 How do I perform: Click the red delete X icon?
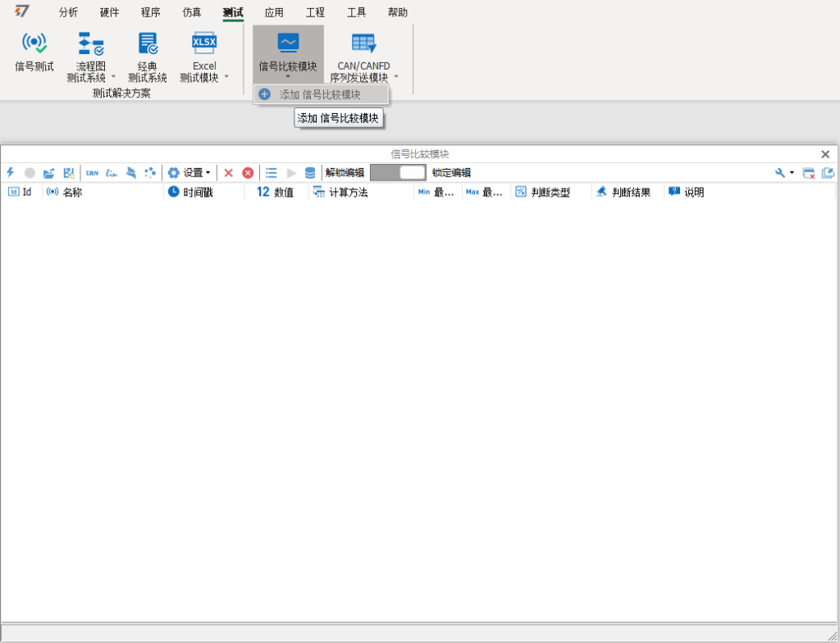(x=229, y=172)
